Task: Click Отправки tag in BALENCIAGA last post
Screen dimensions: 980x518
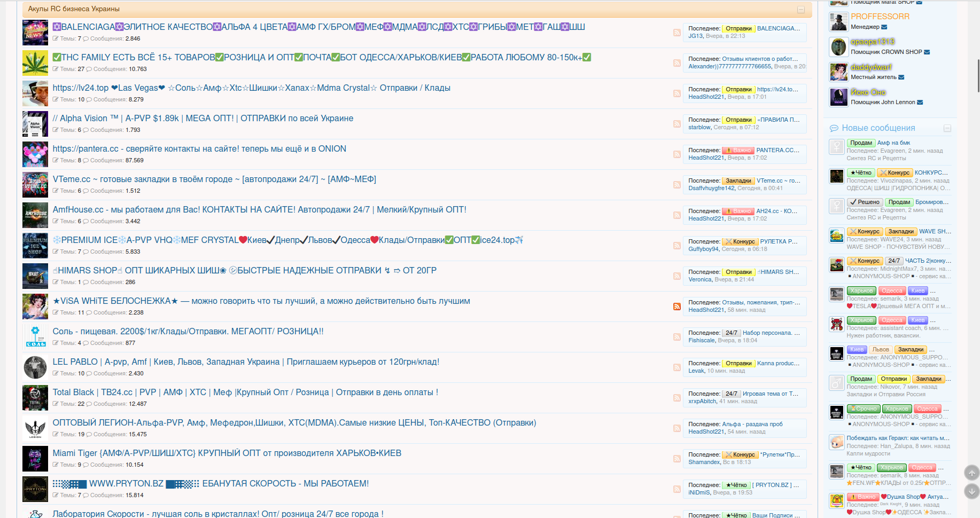Action: 738,29
